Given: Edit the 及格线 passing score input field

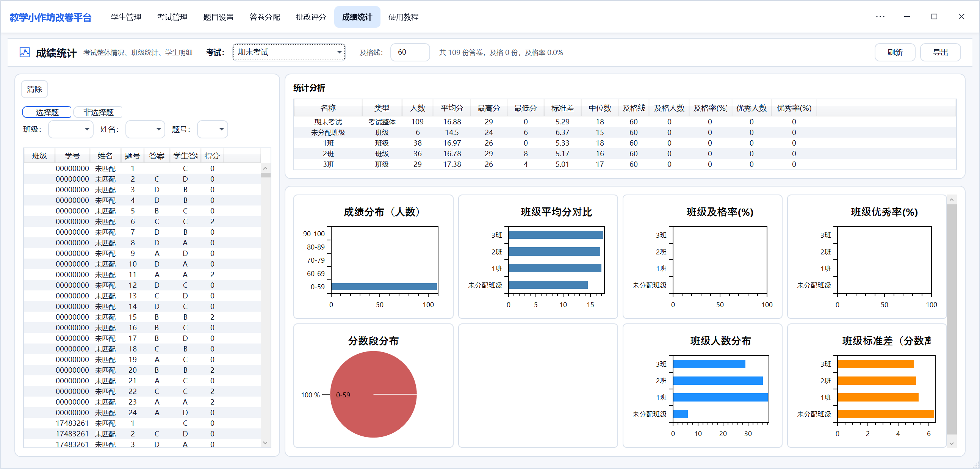Looking at the screenshot, I should [410, 52].
